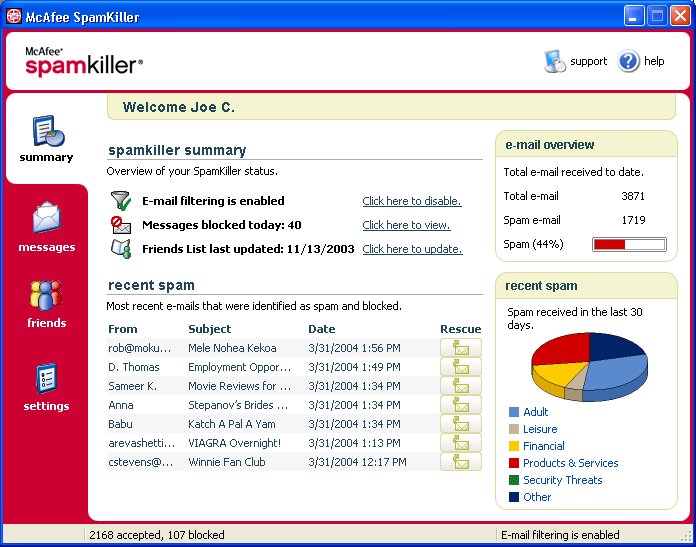
Task: Click the Friends List book icon
Action: 121,249
